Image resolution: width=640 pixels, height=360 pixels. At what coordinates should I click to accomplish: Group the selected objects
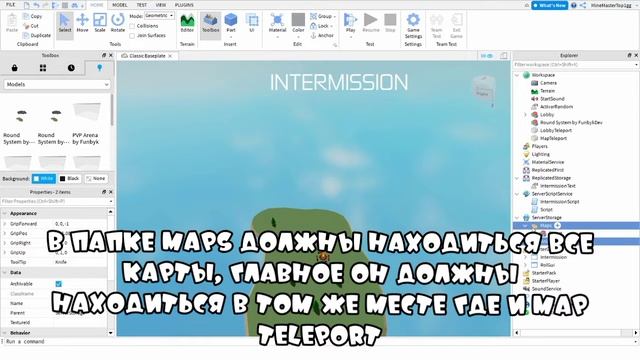point(322,16)
